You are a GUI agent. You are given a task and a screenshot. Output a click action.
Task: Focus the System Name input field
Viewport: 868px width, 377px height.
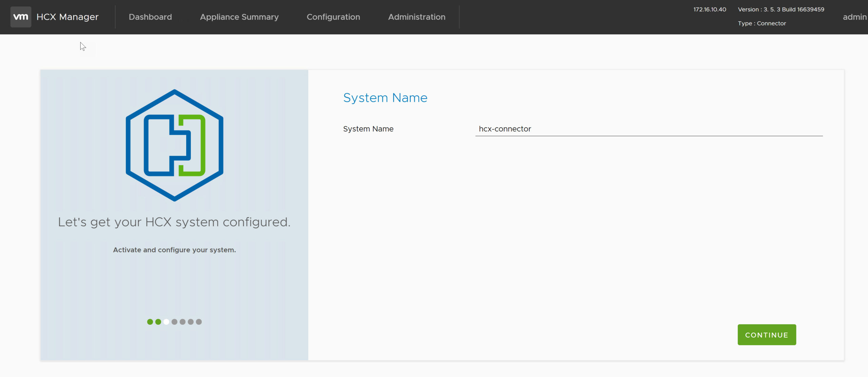tap(648, 129)
